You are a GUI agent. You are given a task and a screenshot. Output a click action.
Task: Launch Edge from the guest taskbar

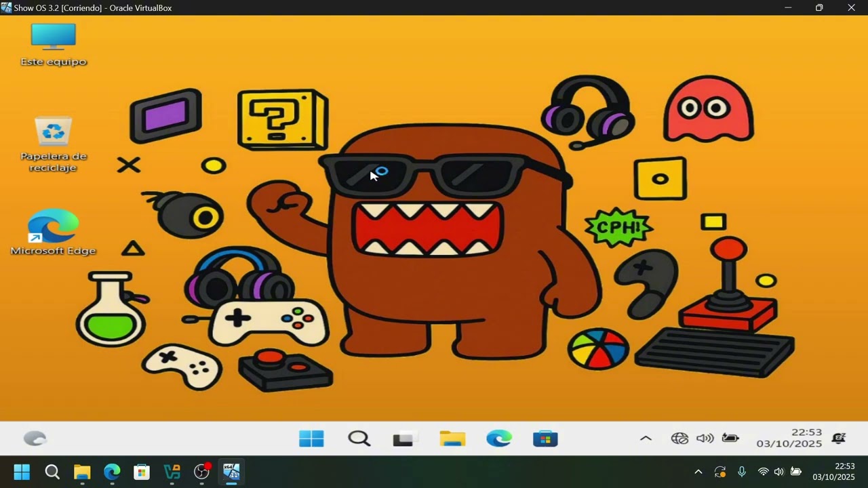[499, 439]
